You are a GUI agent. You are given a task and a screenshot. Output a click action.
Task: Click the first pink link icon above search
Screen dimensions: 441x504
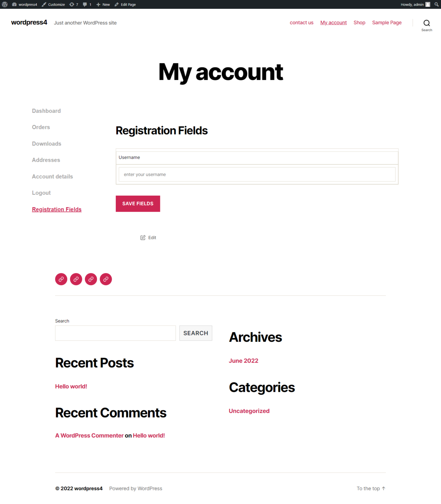tap(61, 279)
